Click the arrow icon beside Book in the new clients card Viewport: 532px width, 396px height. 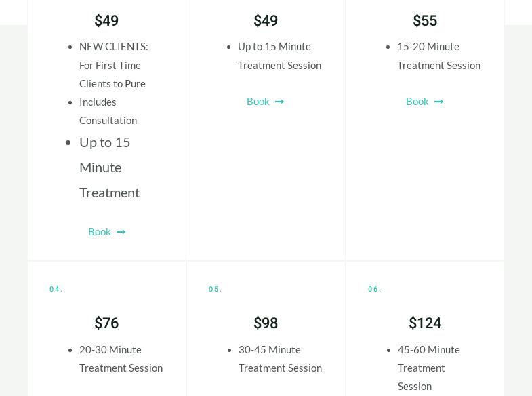121,232
